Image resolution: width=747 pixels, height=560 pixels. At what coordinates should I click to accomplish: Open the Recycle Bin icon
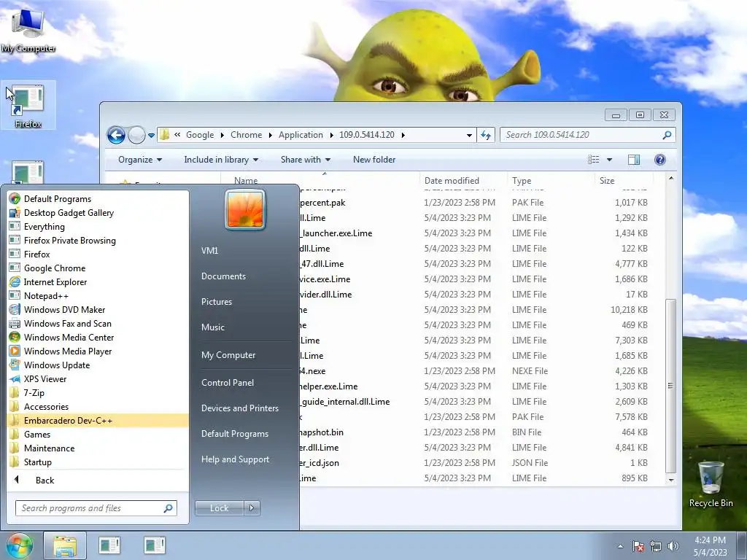(711, 484)
